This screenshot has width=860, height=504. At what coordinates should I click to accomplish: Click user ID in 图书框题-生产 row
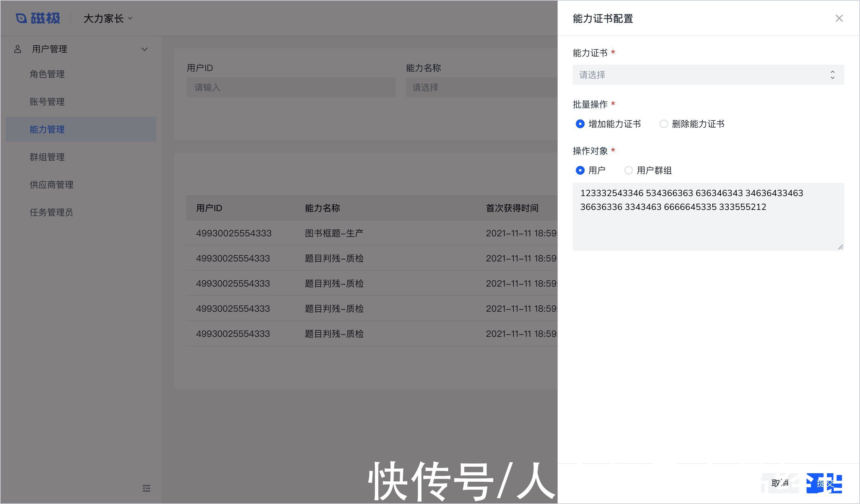pyautogui.click(x=234, y=233)
